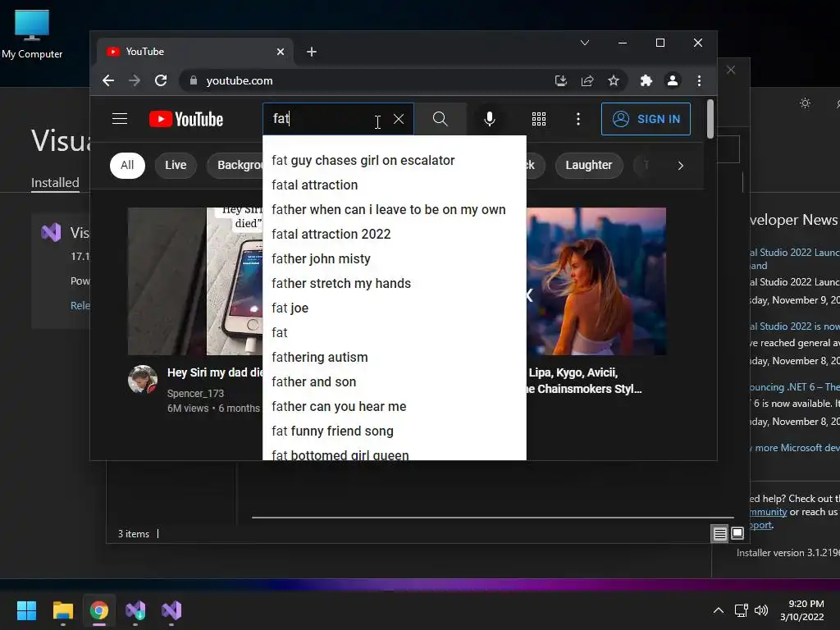Clear the search box with the X
840x630 pixels.
(399, 119)
